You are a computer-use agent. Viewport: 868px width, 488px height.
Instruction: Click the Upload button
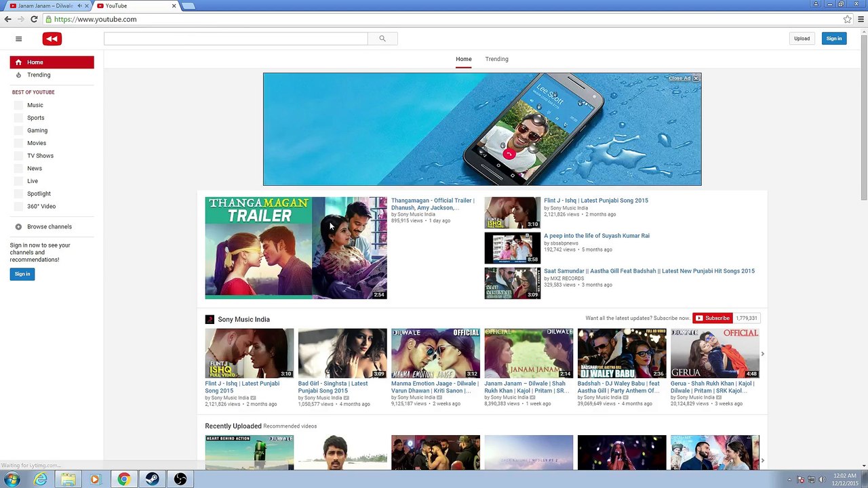[802, 39]
